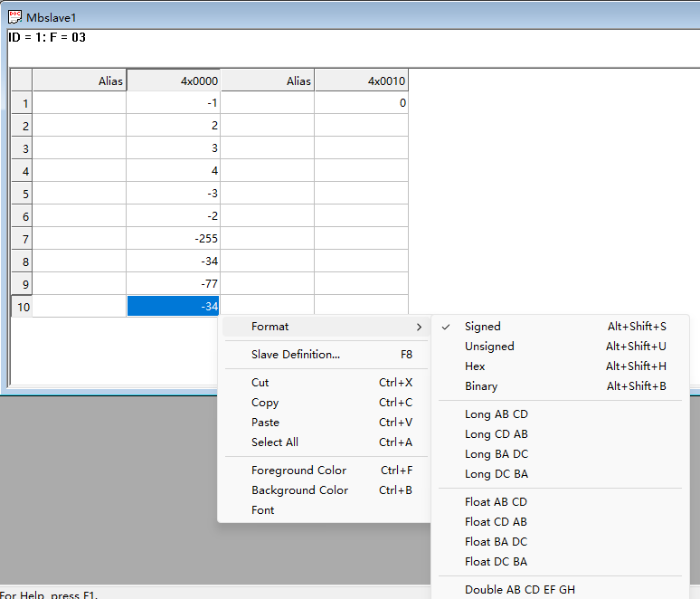Choose Copy from the context menu
This screenshot has height=599, width=700.
coord(265,403)
